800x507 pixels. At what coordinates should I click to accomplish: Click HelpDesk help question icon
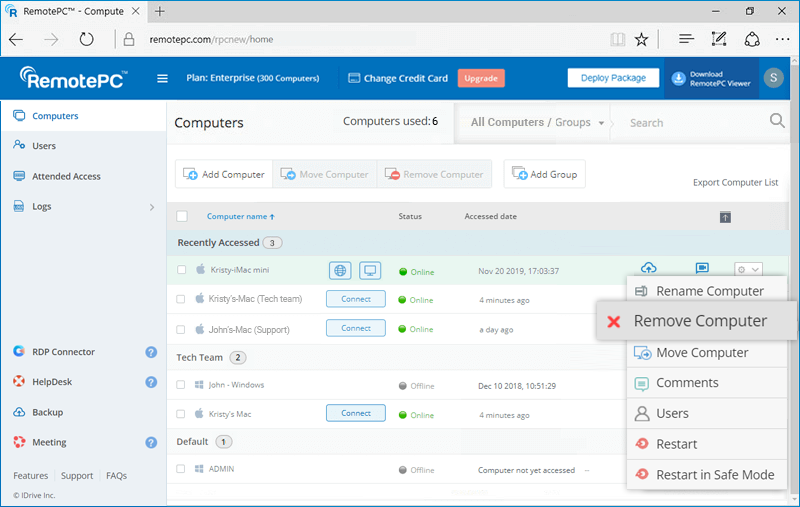click(x=151, y=382)
